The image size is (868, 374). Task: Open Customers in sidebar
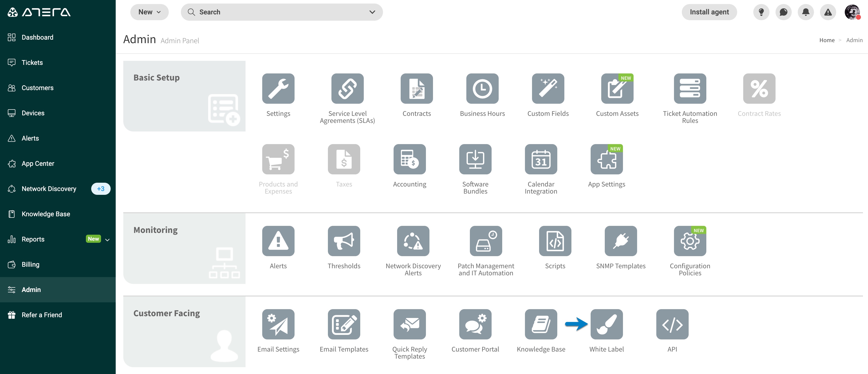point(58,88)
